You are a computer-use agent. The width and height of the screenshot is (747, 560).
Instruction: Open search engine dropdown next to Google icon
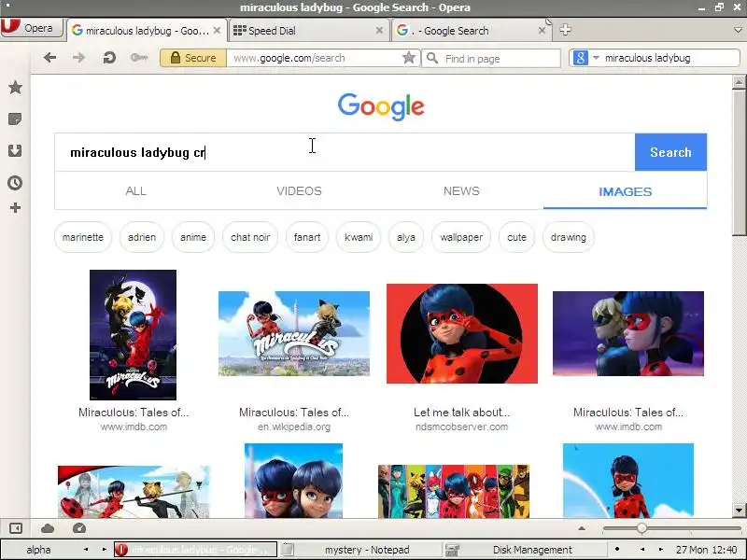pos(596,58)
